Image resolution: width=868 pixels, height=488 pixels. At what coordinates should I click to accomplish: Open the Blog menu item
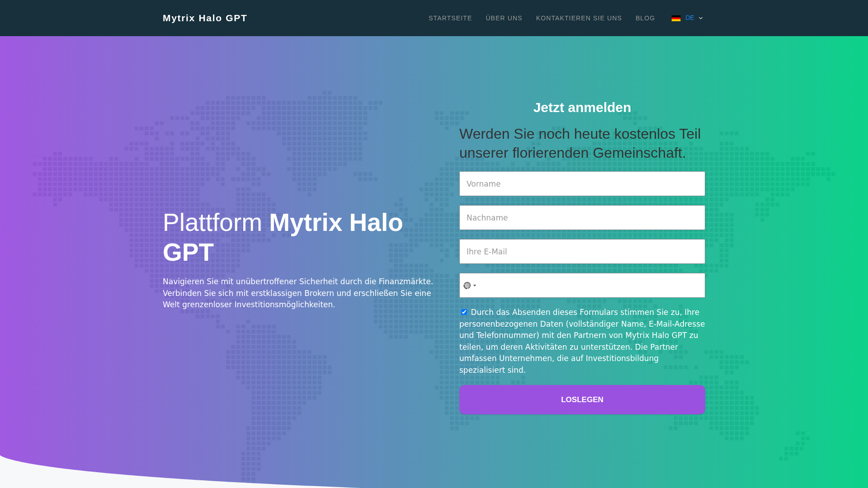coord(645,18)
